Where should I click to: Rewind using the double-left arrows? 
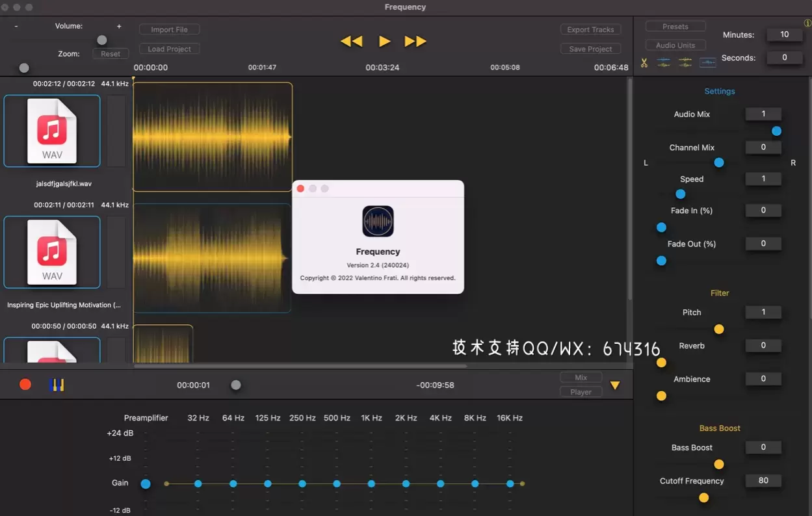[x=351, y=40]
